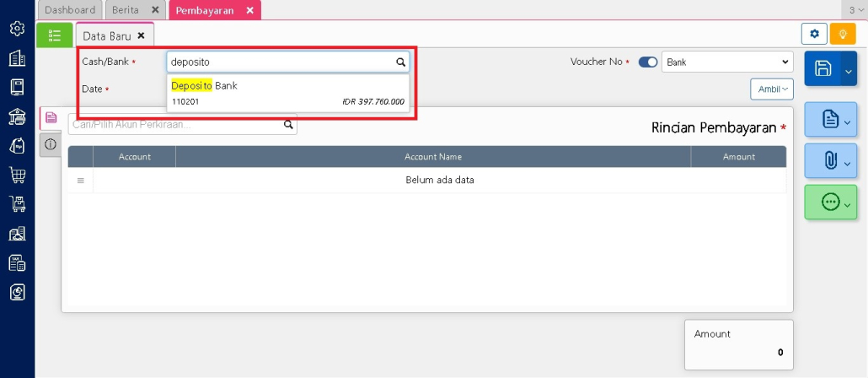The height and width of the screenshot is (378, 868).
Task: Open the bank building module in sidebar
Action: click(17, 116)
